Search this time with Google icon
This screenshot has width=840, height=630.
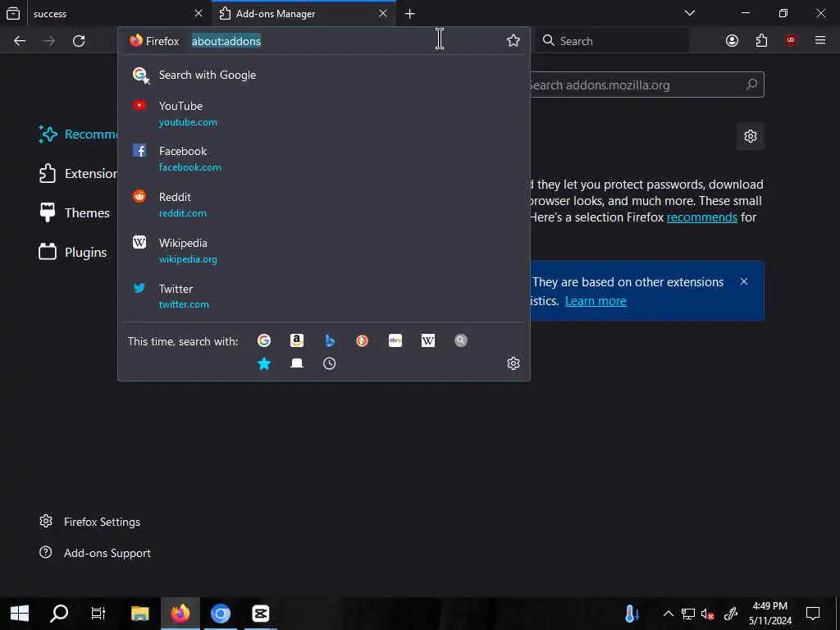click(264, 340)
